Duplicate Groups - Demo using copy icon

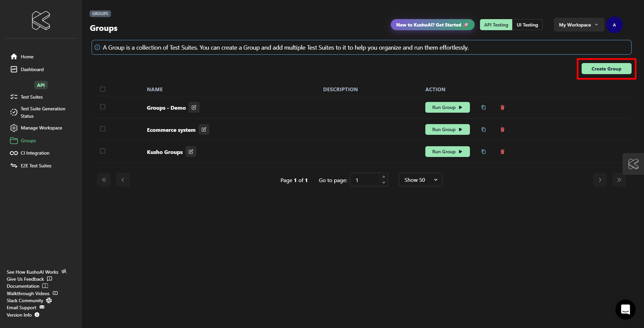483,107
